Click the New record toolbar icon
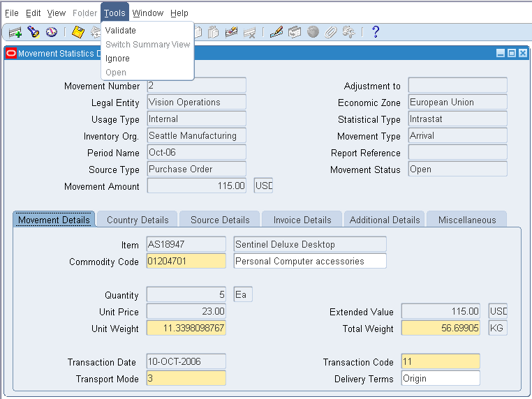The image size is (532, 399). [15, 32]
